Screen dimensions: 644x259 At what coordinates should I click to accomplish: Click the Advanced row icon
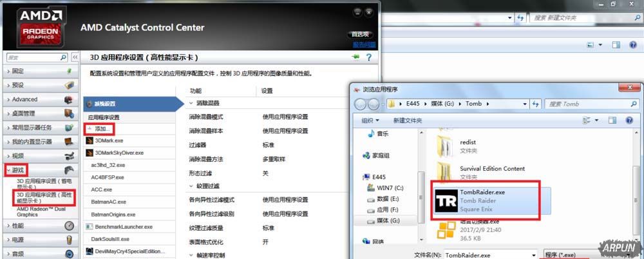(69, 99)
